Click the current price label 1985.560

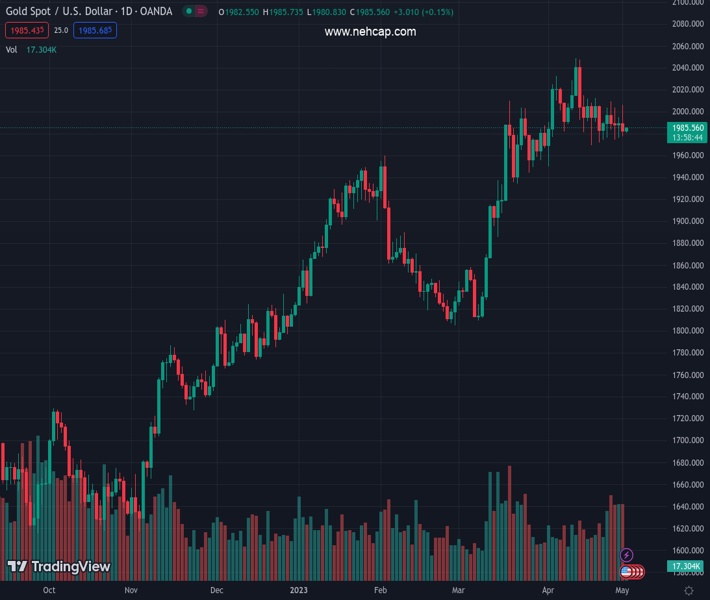point(688,128)
